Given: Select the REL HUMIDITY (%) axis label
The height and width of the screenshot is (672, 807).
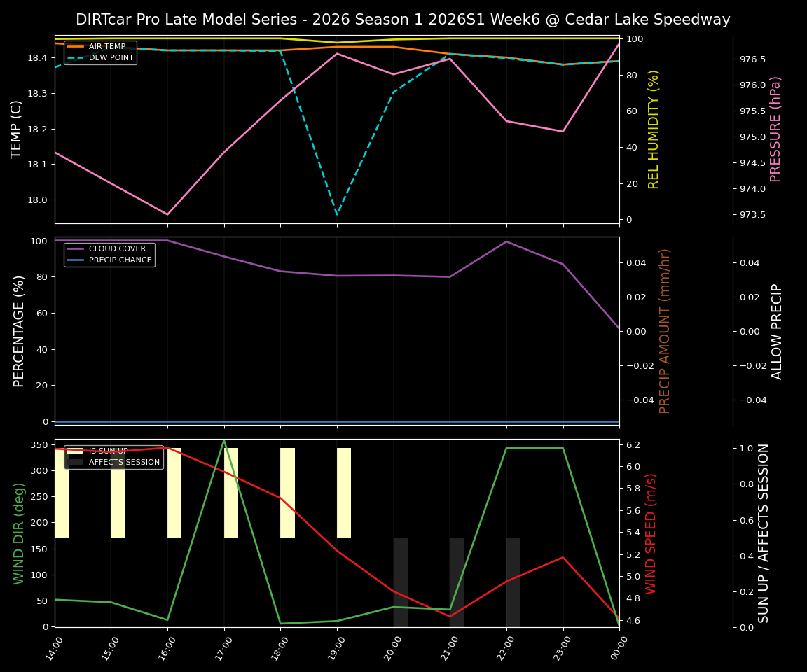Looking at the screenshot, I should 654,129.
